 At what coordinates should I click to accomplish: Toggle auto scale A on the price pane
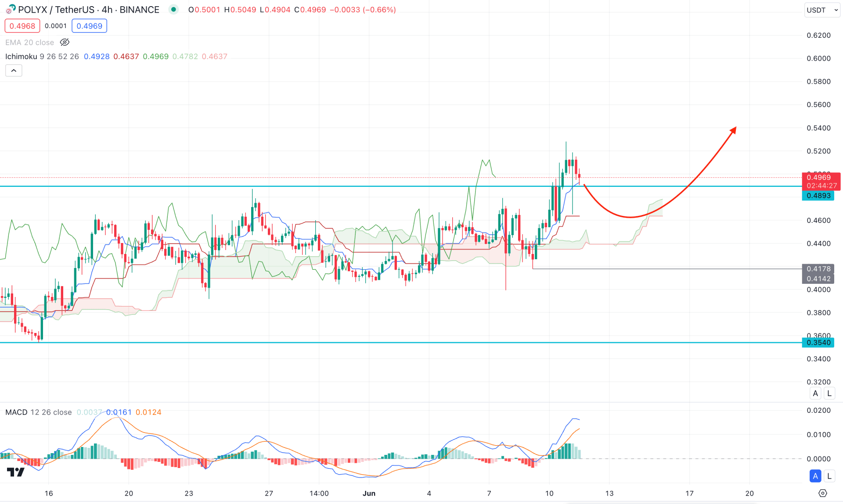(815, 393)
